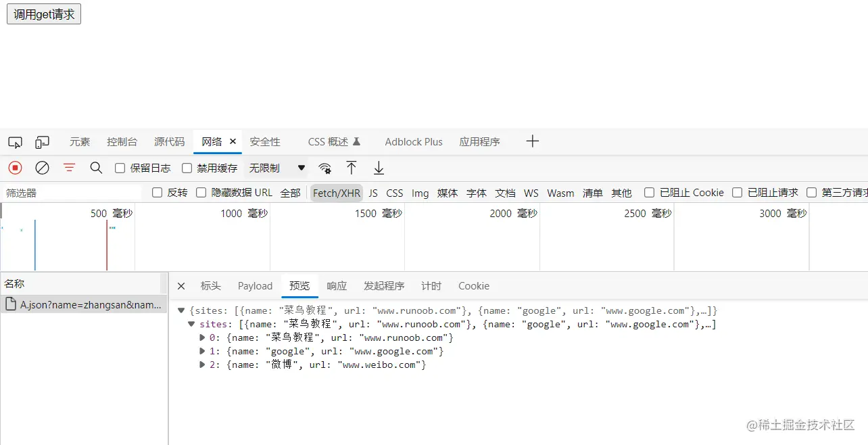Expand item 1 google entry
Screen dimensions: 868x445
tap(202, 351)
